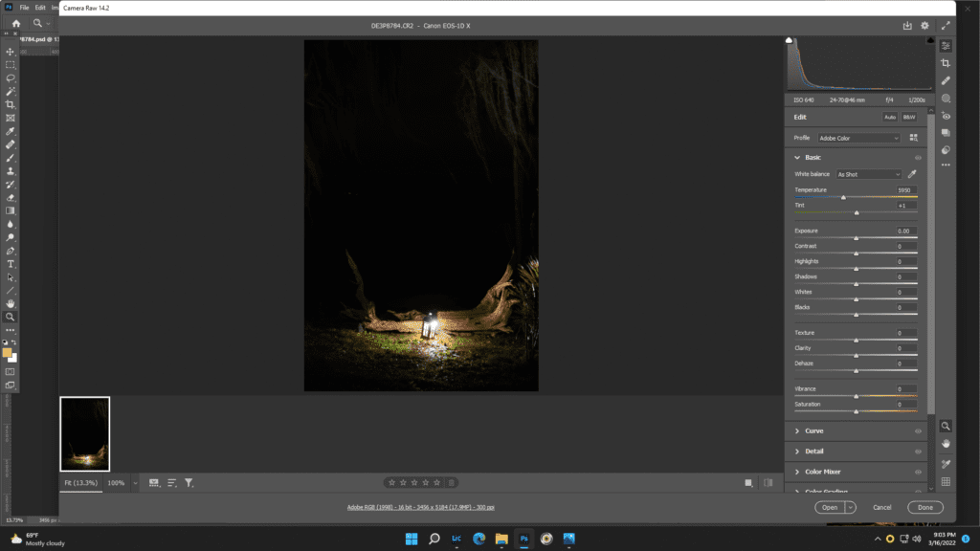Viewport: 980px width, 551px height.
Task: Click the Done button
Action: 925,507
